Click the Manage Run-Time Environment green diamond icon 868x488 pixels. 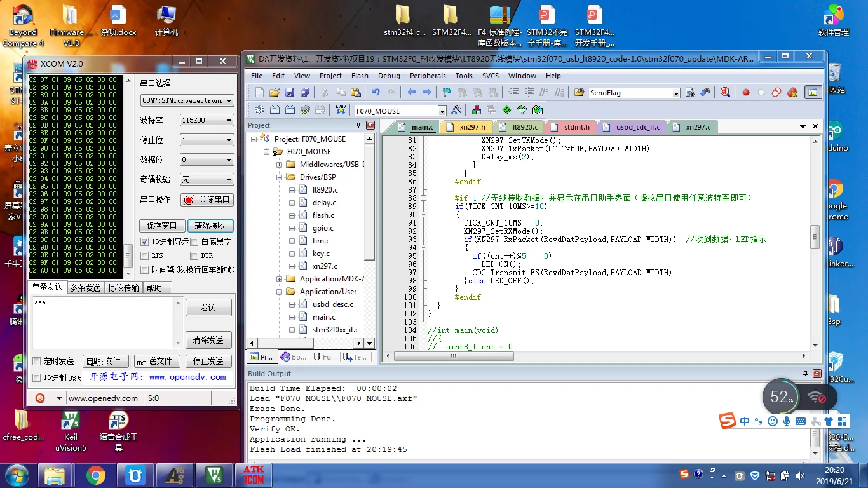point(506,110)
